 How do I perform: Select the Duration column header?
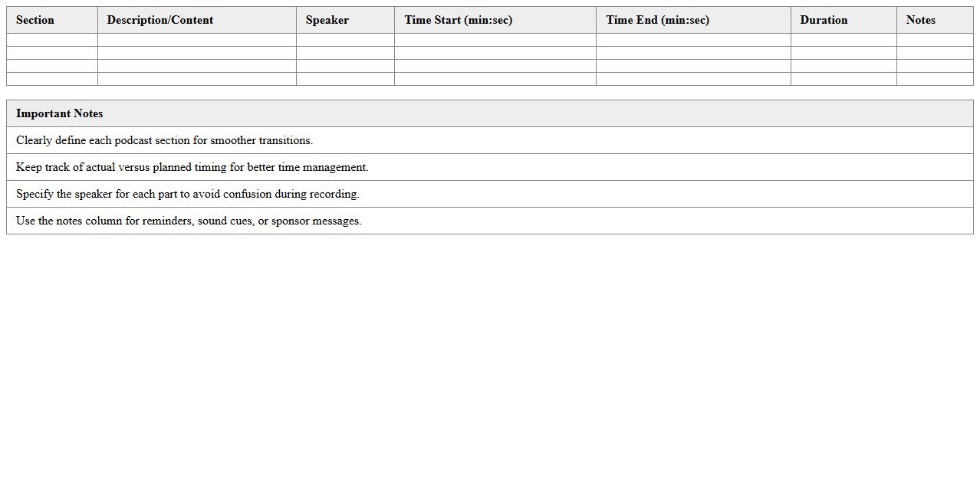824,20
